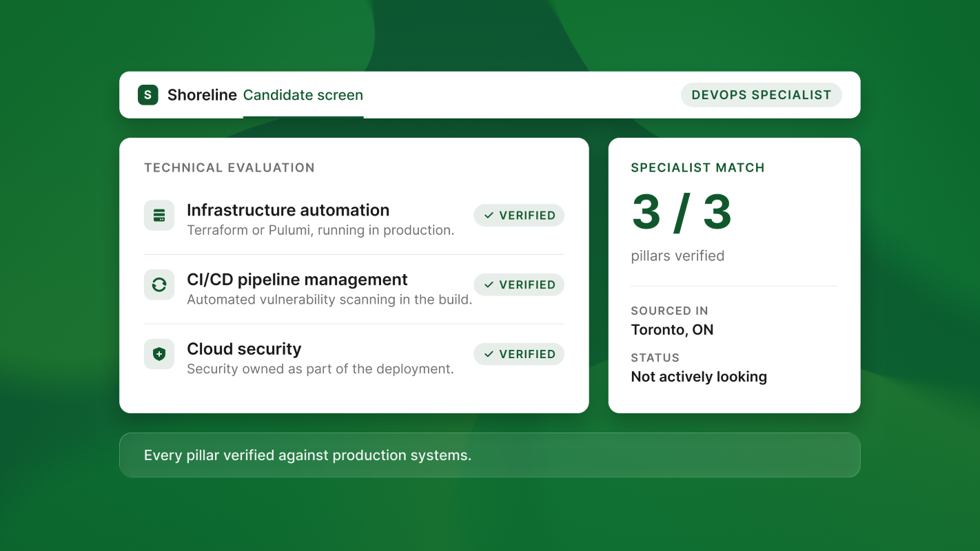Viewport: 980px width, 551px height.
Task: Click the STATUS label
Action: tap(655, 357)
